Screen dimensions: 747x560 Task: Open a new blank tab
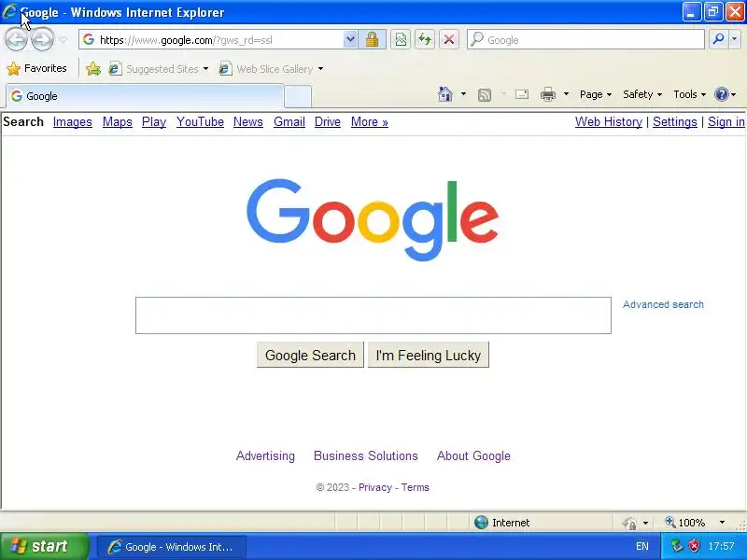point(298,97)
